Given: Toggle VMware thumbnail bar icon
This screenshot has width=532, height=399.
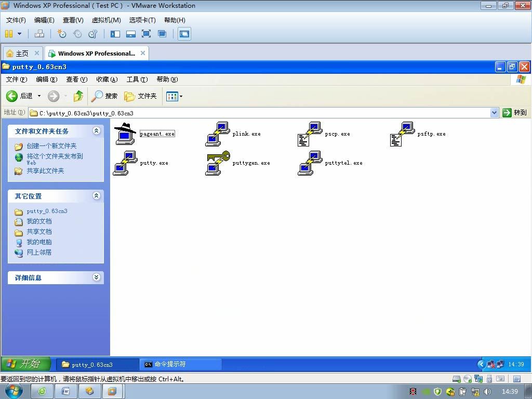Looking at the screenshot, I should click(x=130, y=34).
